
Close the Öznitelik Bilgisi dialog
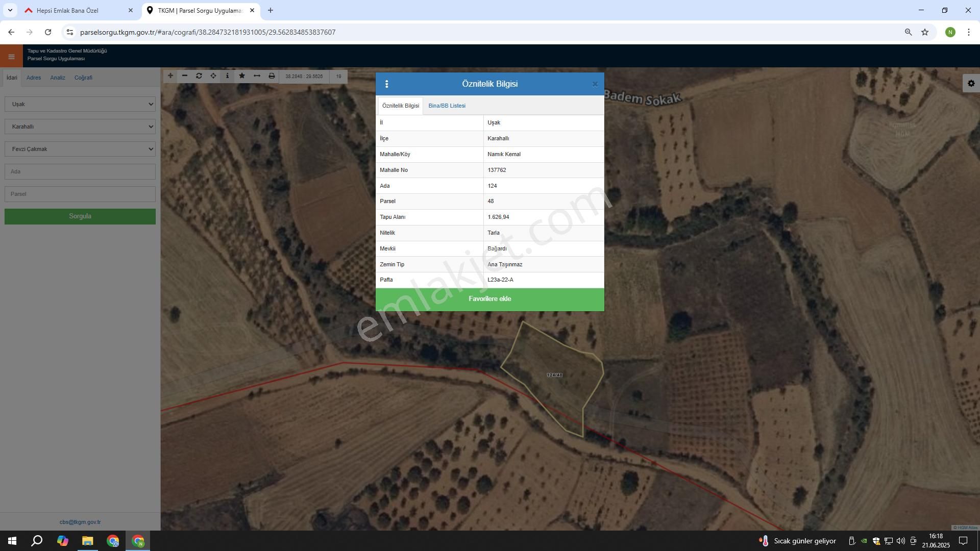[595, 85]
